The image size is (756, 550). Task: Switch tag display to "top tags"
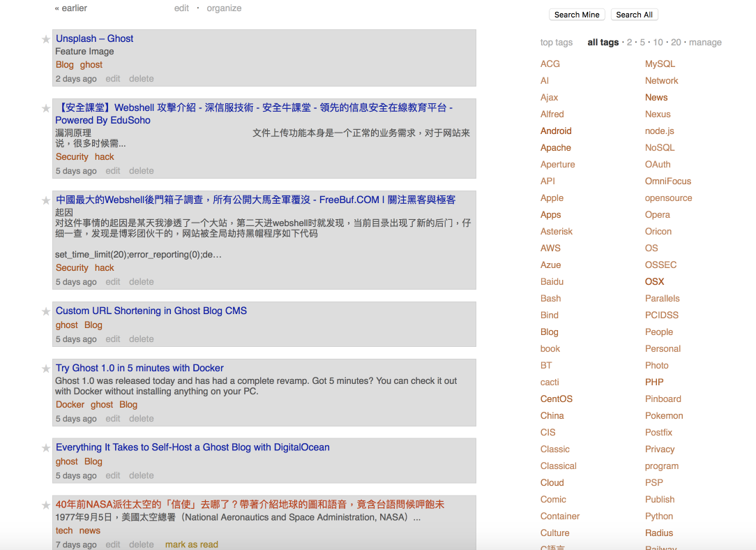pos(557,42)
